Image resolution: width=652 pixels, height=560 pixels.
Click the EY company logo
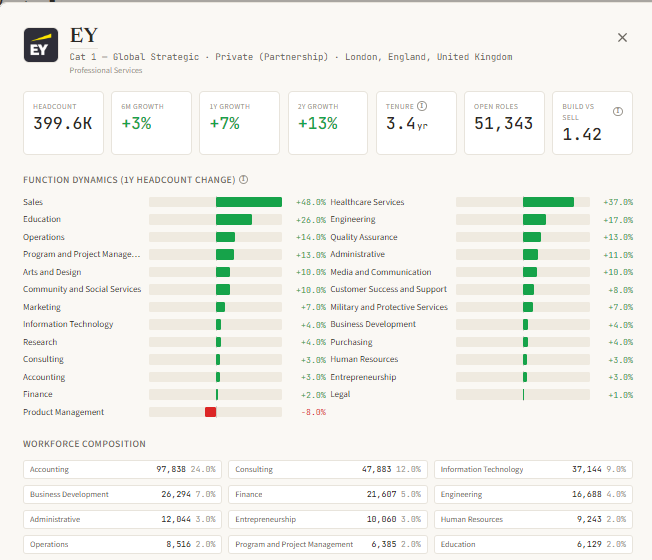[41, 45]
